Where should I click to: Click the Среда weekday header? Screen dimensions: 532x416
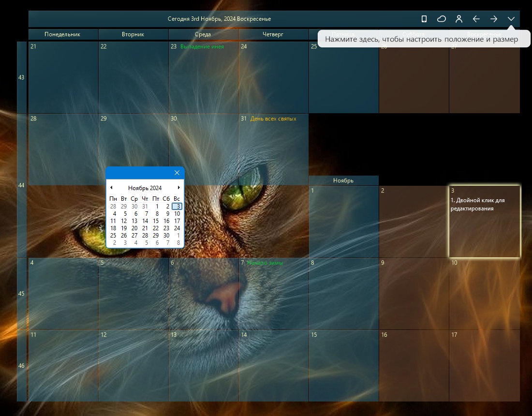click(x=203, y=34)
